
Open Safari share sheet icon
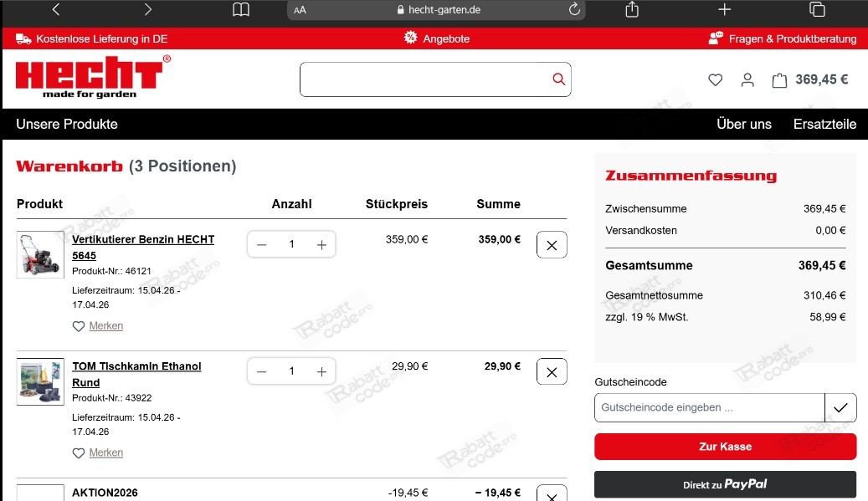pos(632,10)
